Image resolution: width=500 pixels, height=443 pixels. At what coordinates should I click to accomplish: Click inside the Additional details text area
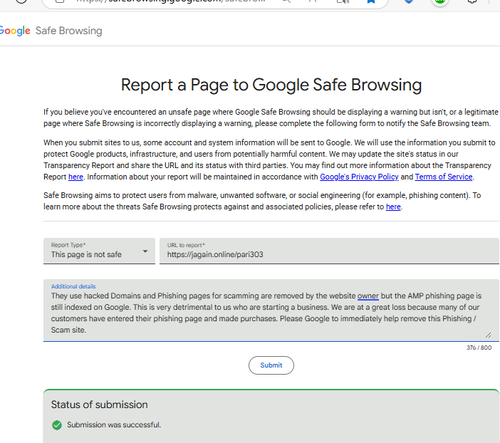pyautogui.click(x=271, y=310)
